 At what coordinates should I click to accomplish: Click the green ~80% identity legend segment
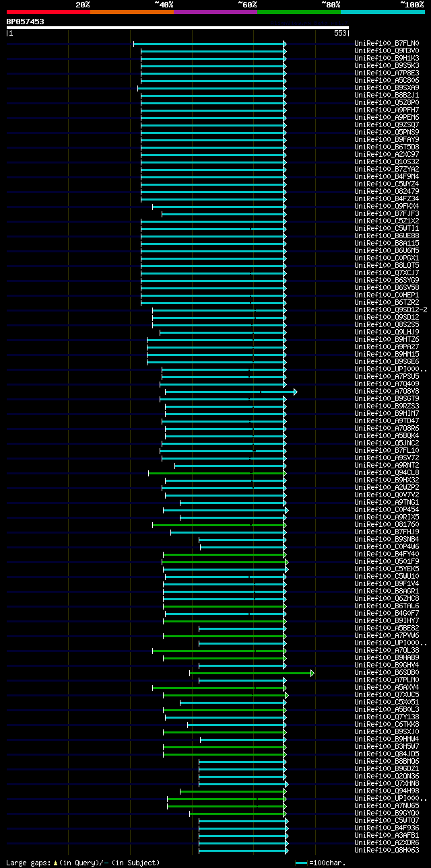tap(299, 11)
